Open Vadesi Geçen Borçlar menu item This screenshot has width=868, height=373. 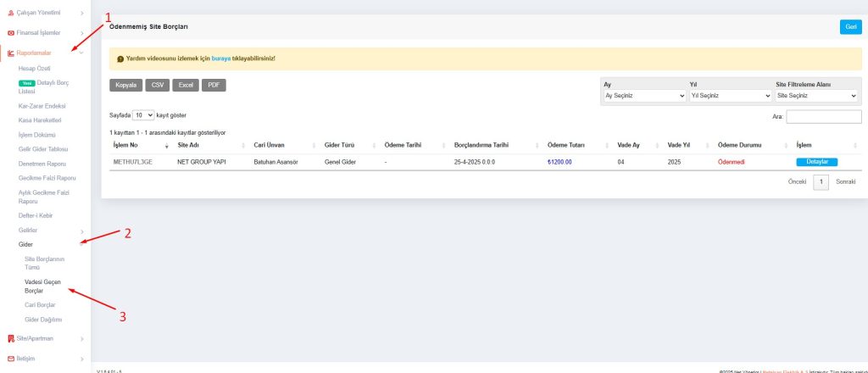(x=42, y=286)
